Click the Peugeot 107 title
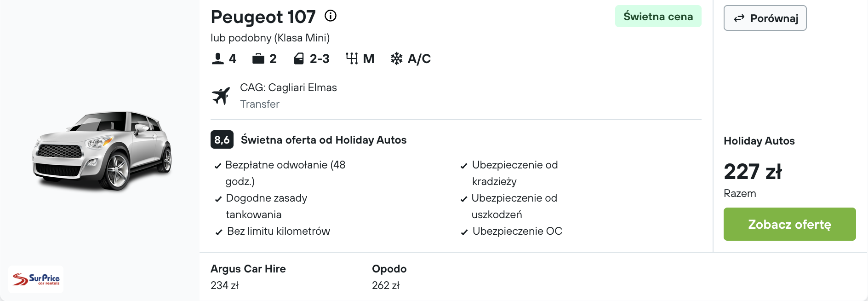Viewport: 868px width, 301px height. click(x=263, y=17)
